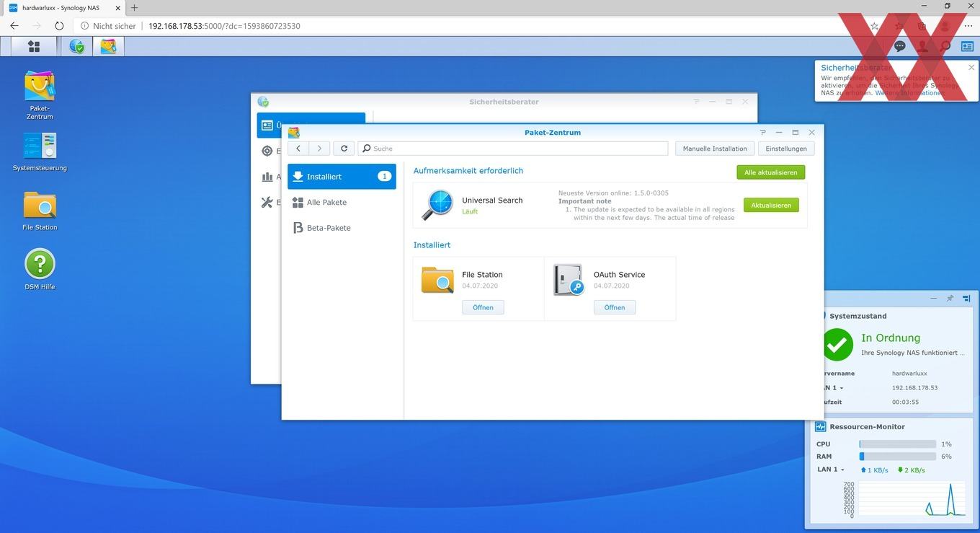Select the Alle Pakete tab
Viewport: 980px width, 533px height.
coord(342,203)
